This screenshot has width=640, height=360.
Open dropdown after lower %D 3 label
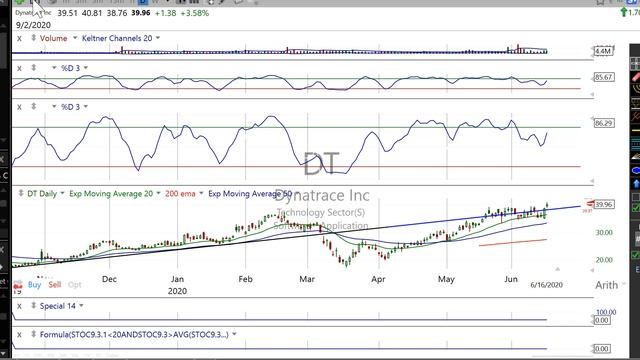click(x=86, y=107)
